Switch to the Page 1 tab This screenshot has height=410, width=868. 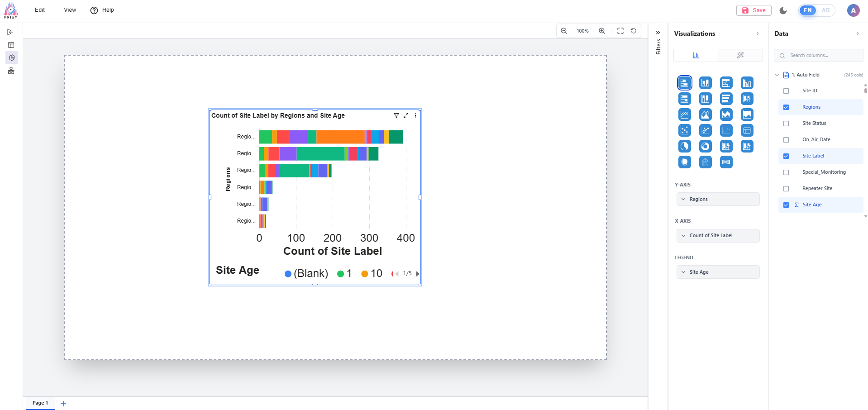click(x=40, y=403)
